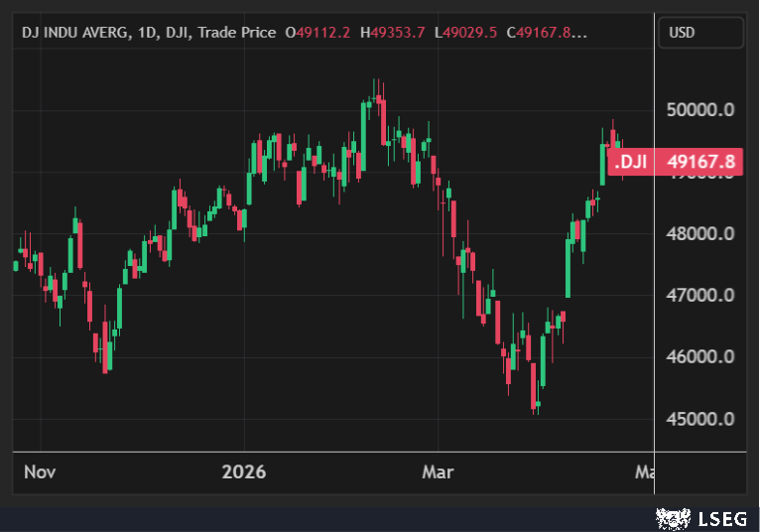Click the 50000.0 price axis label
The image size is (760, 532).
point(699,110)
